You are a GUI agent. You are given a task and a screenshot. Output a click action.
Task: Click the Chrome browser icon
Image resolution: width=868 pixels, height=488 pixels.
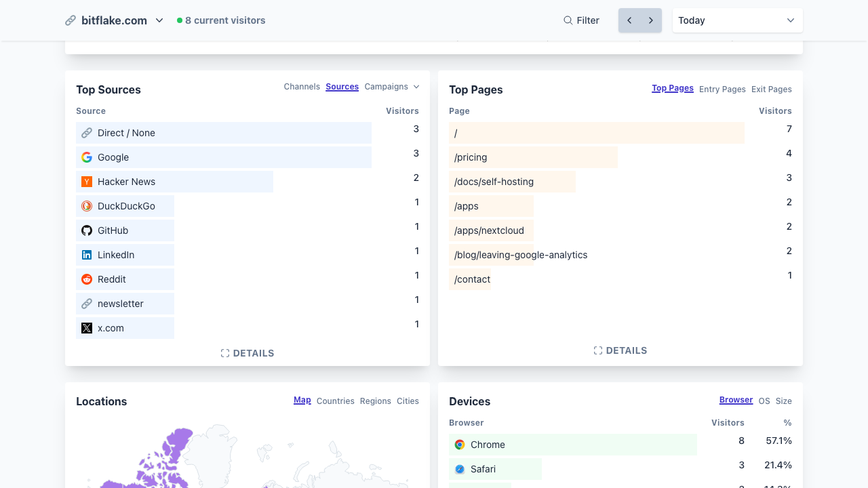point(460,445)
